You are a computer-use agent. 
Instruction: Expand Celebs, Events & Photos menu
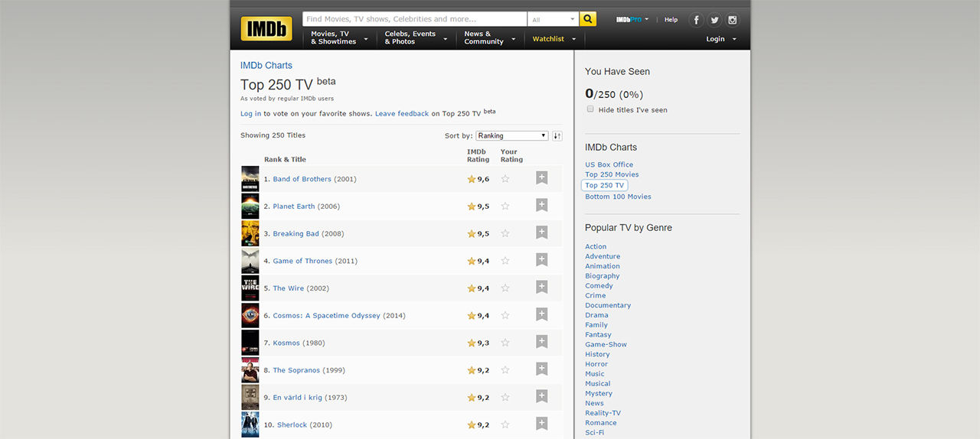(416, 38)
